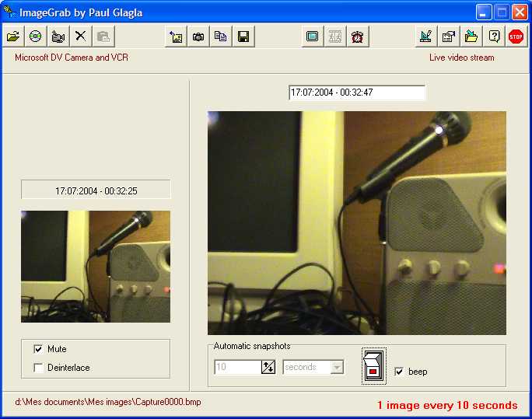The width and height of the screenshot is (532, 419).
Task: Open the alarm clock timer icon
Action: click(x=357, y=36)
